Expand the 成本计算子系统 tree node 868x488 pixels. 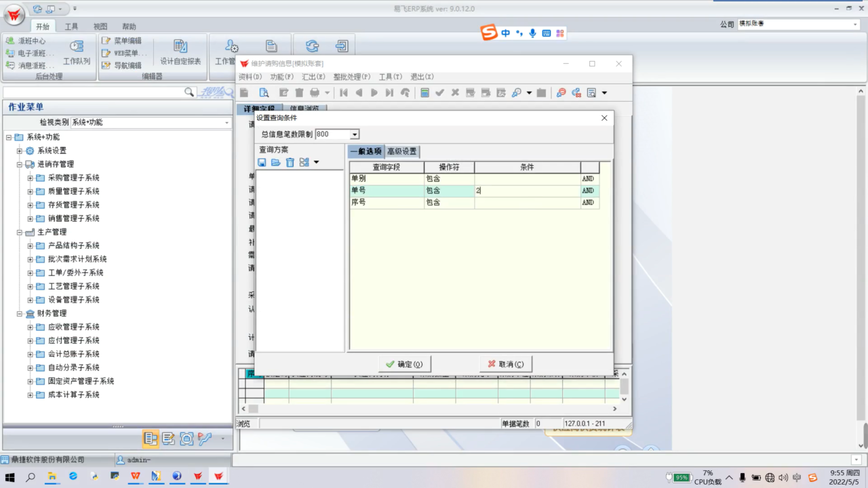tap(31, 394)
